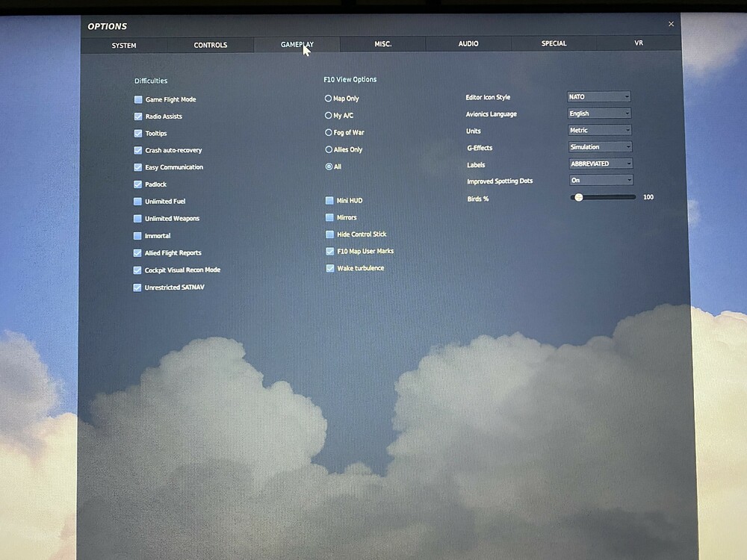The image size is (747, 560).
Task: Click the Birds % value 100
Action: click(648, 197)
